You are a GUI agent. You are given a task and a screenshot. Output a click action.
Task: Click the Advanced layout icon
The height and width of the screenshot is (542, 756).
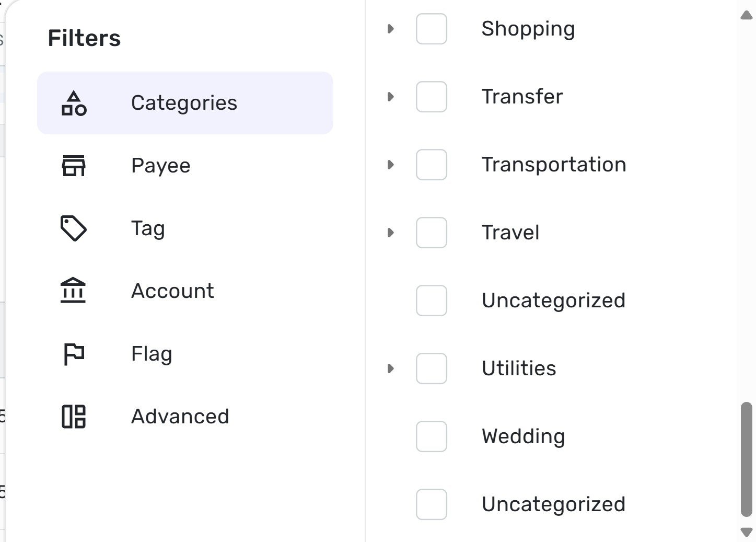[74, 417]
